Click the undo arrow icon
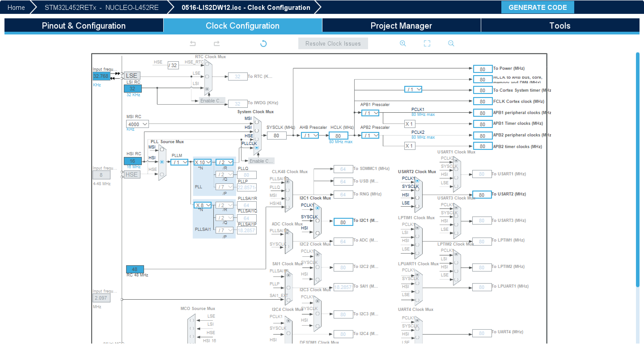The height and width of the screenshot is (346, 644). [193, 43]
